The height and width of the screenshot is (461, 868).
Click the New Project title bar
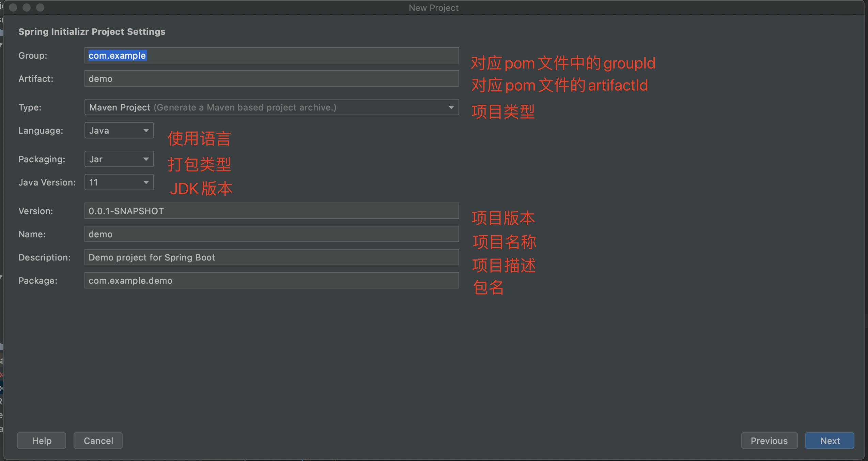pos(433,8)
